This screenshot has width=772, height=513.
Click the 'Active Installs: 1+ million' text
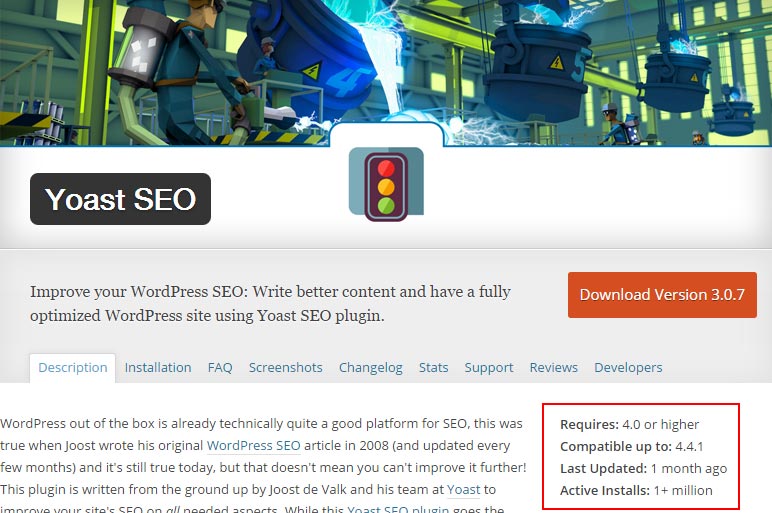tap(636, 491)
